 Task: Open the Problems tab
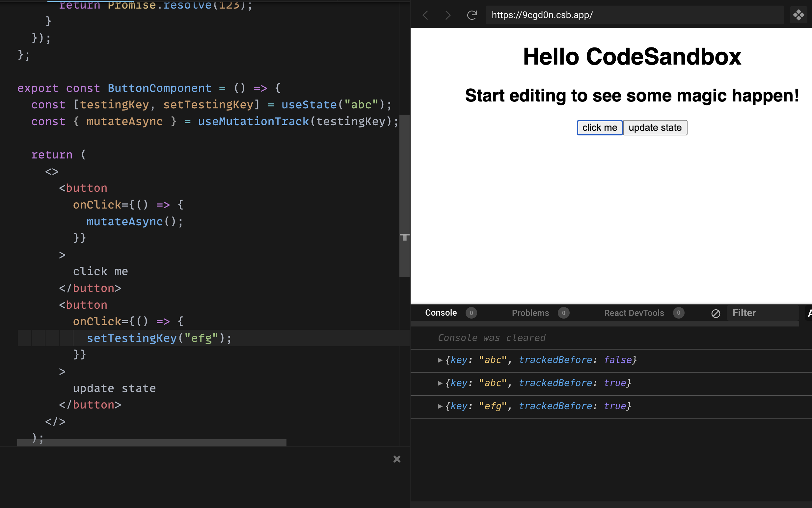click(530, 313)
